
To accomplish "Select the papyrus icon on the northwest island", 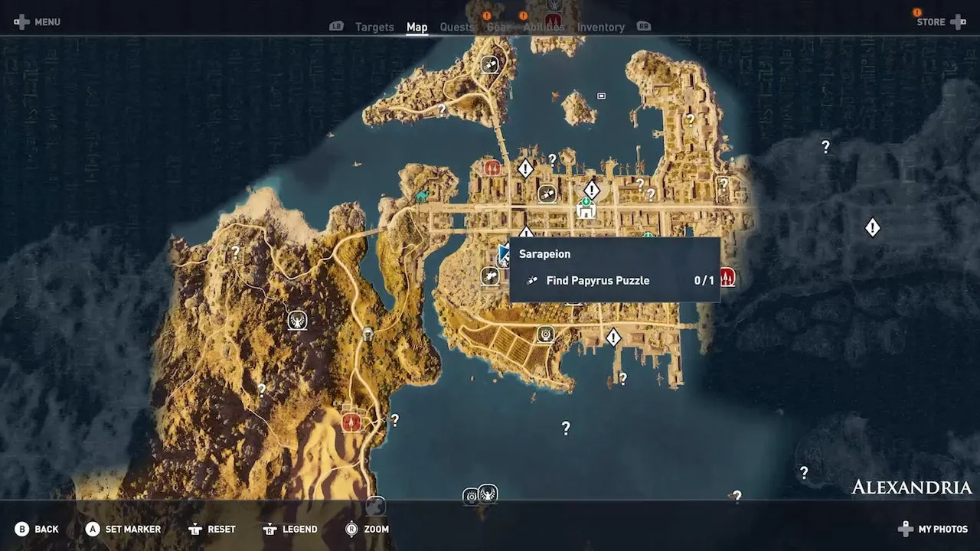I will 491,64.
